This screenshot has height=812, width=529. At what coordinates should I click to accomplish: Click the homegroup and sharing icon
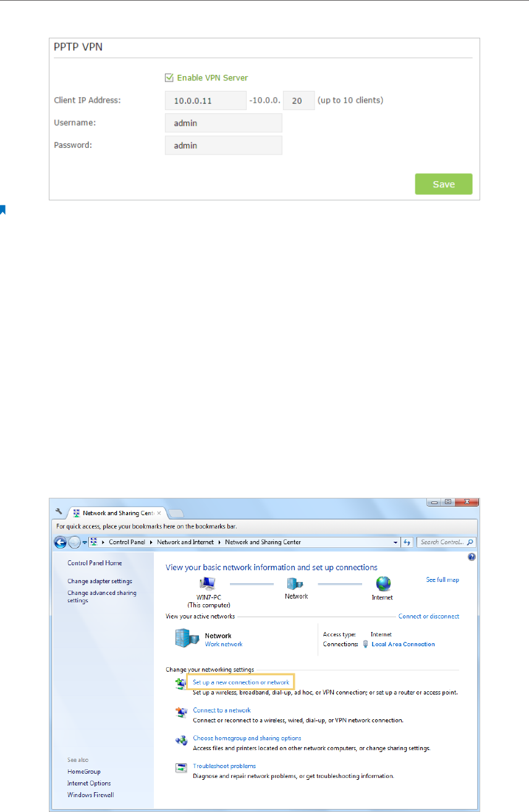coord(181,740)
